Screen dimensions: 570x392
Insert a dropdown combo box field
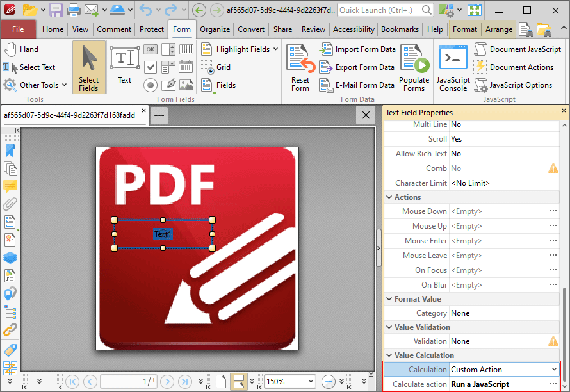[168, 67]
